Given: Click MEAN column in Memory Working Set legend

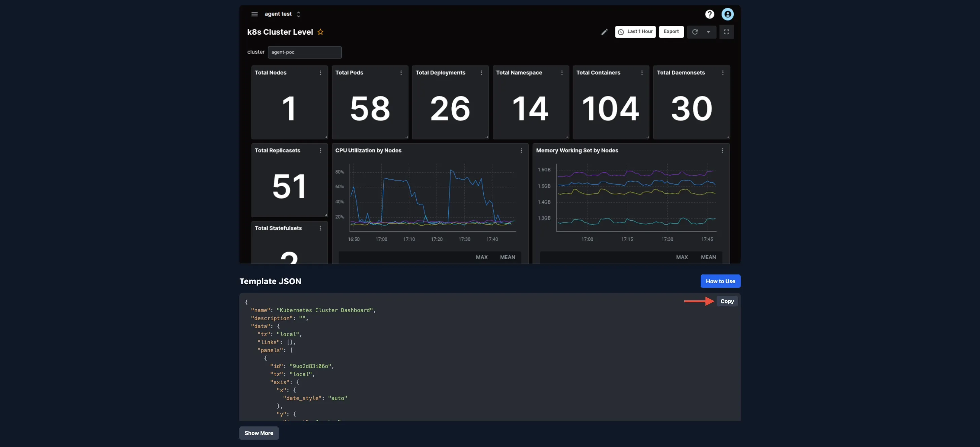Looking at the screenshot, I should coord(708,257).
